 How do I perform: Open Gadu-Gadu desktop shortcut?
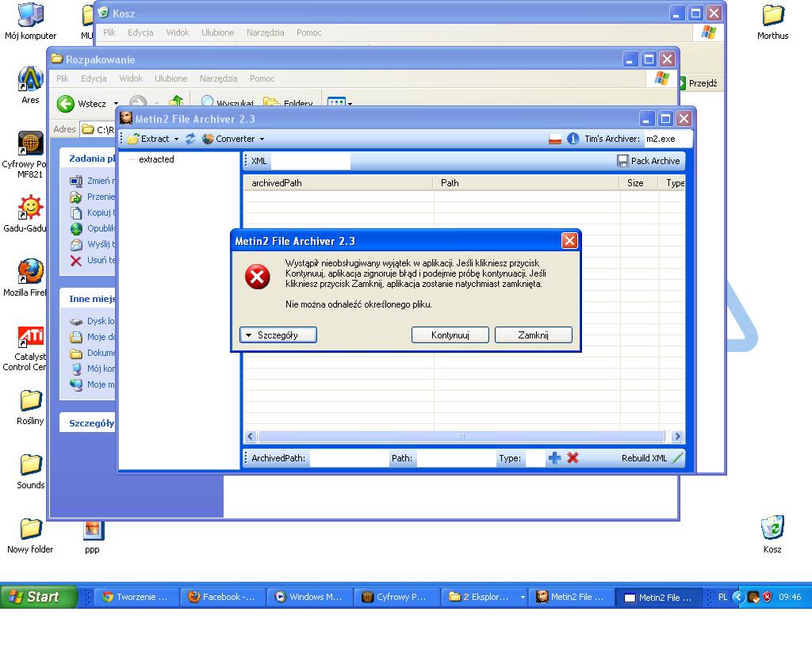click(25, 214)
